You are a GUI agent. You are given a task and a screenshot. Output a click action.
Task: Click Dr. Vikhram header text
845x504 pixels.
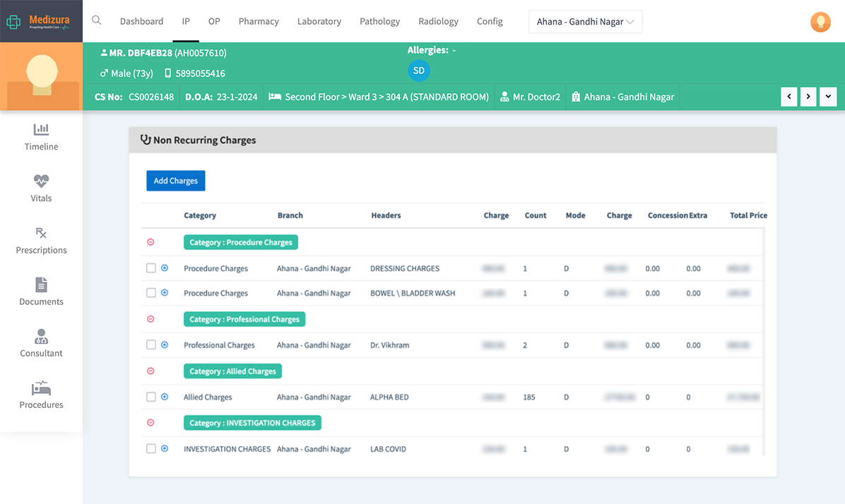point(389,345)
